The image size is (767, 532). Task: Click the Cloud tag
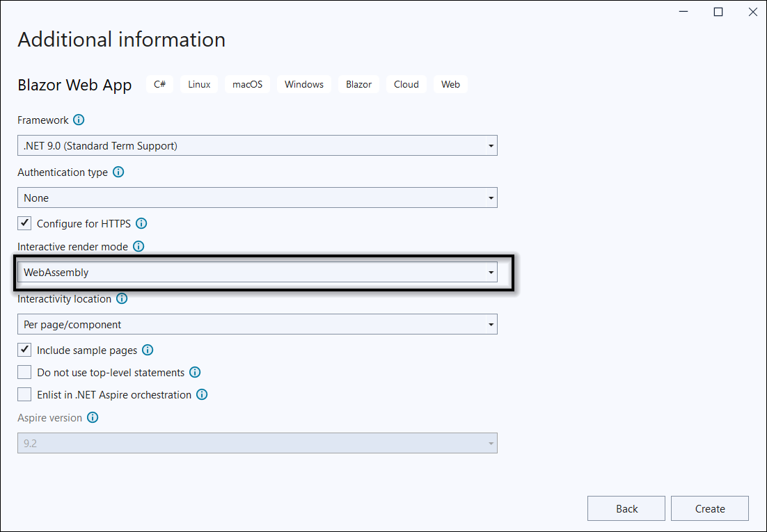[406, 84]
